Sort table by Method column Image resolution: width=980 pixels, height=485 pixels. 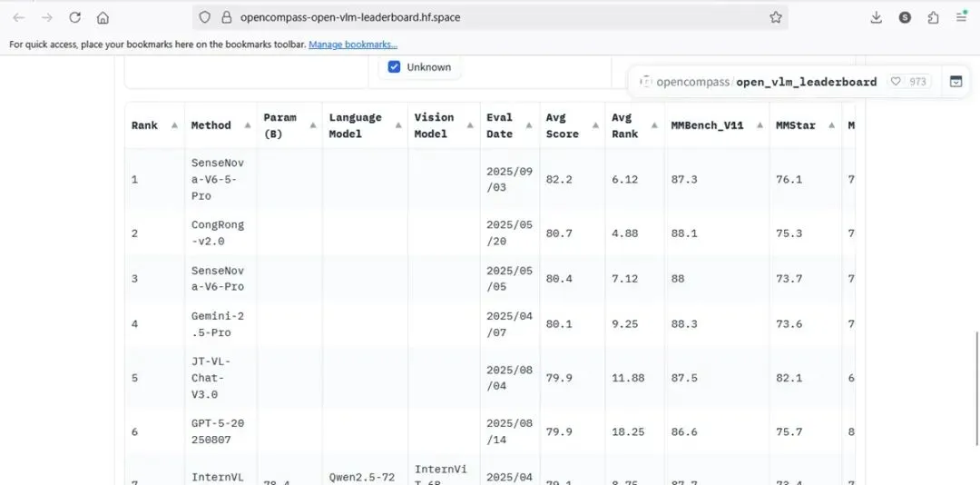tap(248, 125)
